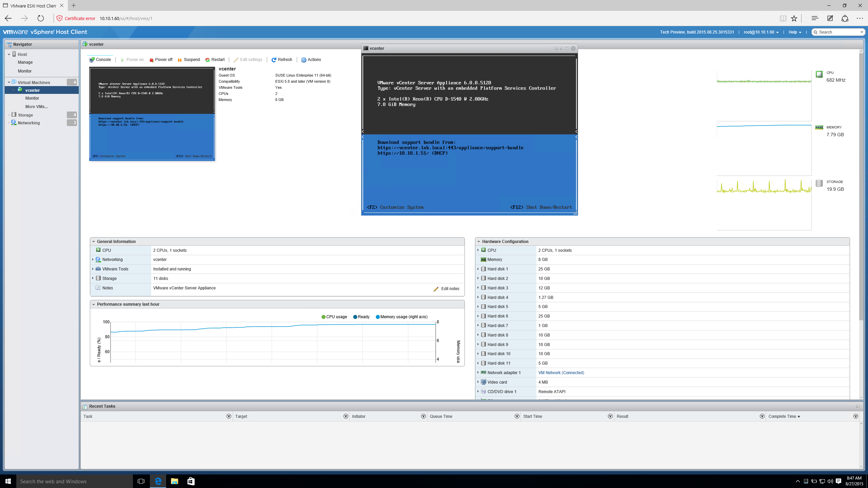Refresh the VM view
The height and width of the screenshot is (488, 868).
pyautogui.click(x=282, y=60)
